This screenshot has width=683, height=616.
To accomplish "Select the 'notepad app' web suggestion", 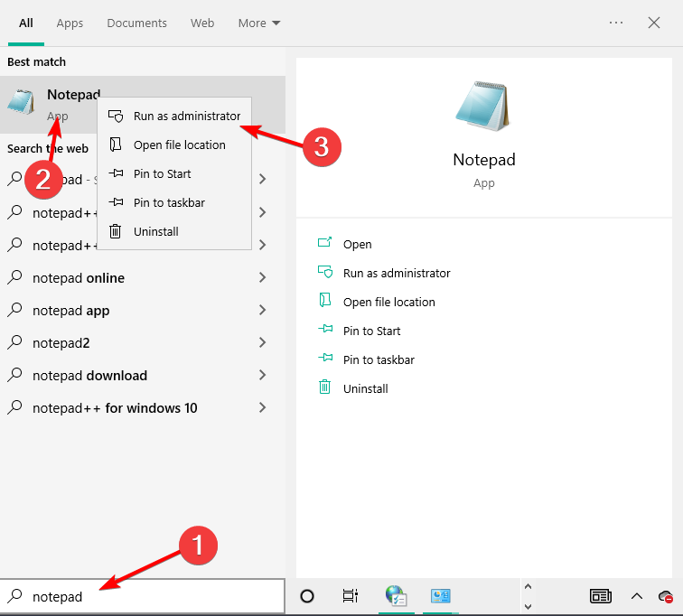I will (x=142, y=311).
